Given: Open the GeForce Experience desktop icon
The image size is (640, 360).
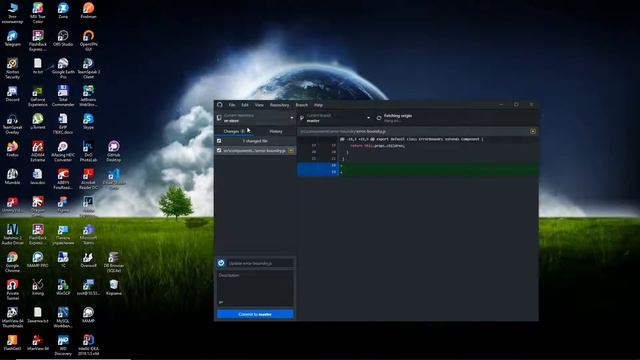Looking at the screenshot, I should (x=38, y=96).
